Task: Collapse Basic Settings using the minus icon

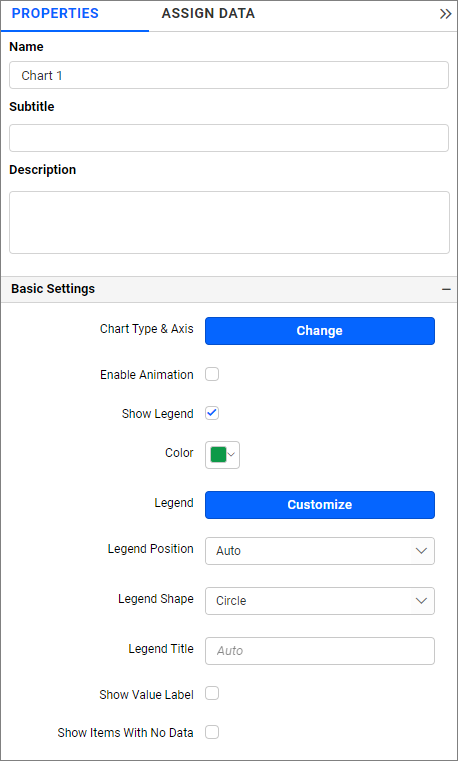Action: 446,289
